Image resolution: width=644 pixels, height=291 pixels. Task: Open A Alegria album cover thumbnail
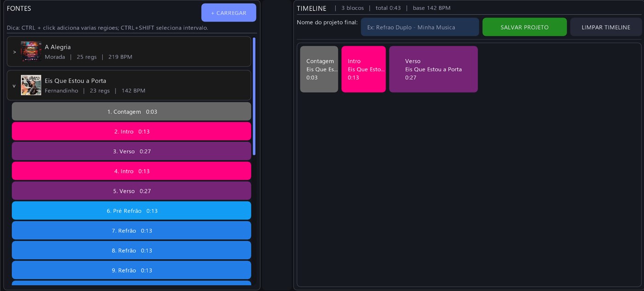[x=31, y=51]
